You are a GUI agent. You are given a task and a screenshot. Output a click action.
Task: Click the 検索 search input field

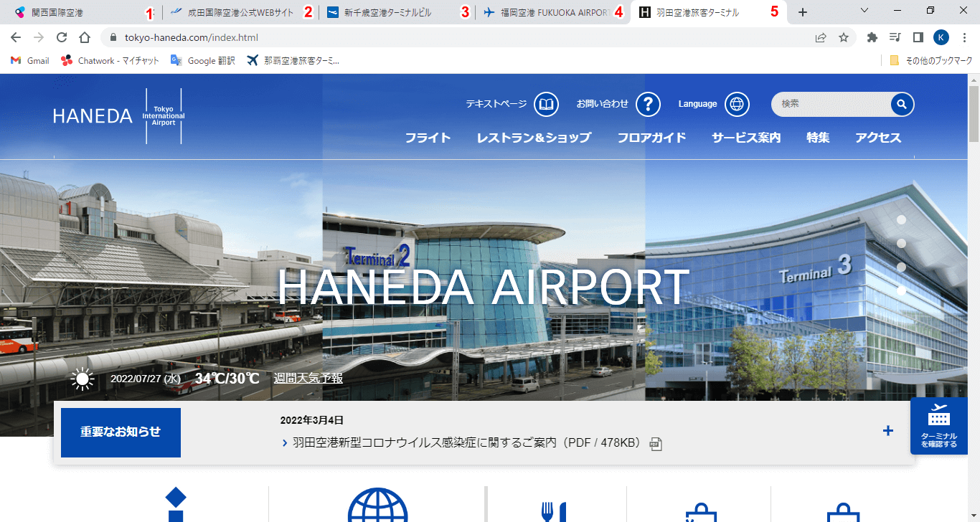[x=832, y=104]
